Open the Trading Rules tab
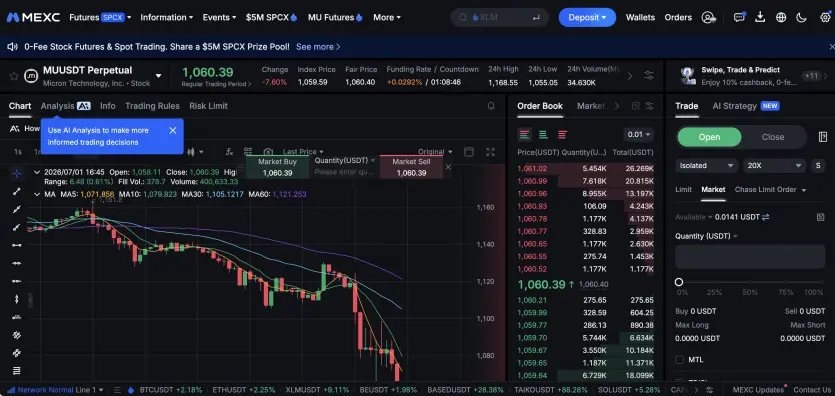Image resolution: width=835 pixels, height=396 pixels. point(152,106)
